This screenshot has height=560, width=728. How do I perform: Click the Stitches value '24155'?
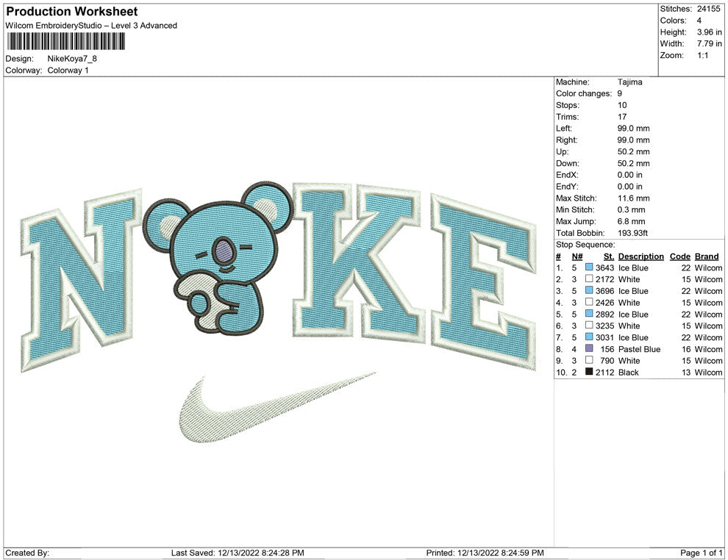708,9
